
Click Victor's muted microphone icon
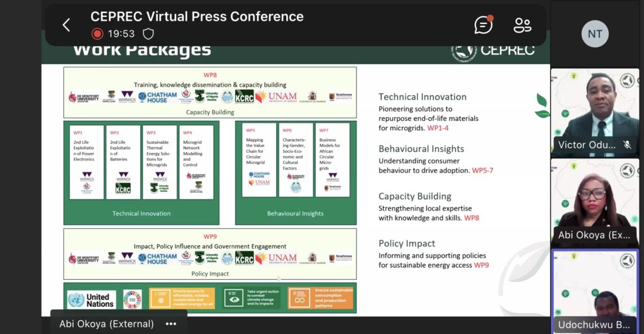pyautogui.click(x=626, y=145)
